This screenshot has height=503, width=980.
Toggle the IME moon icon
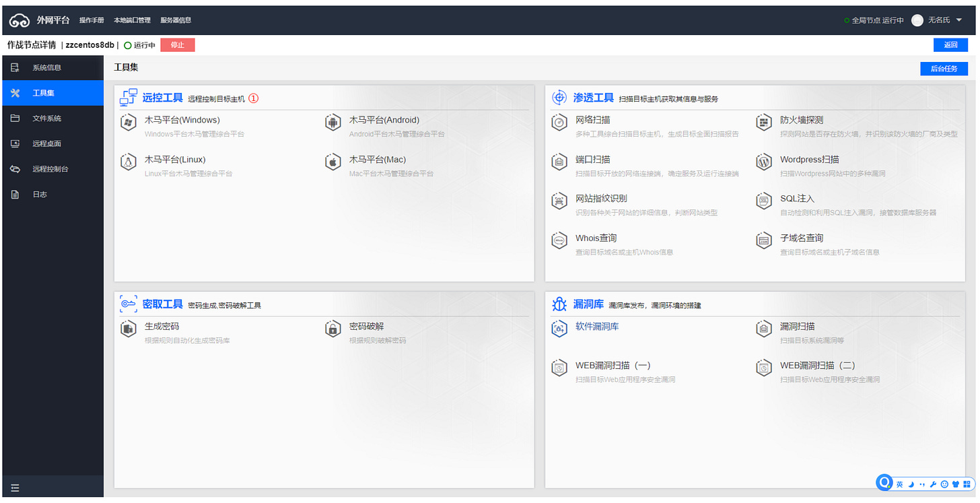pos(911,484)
